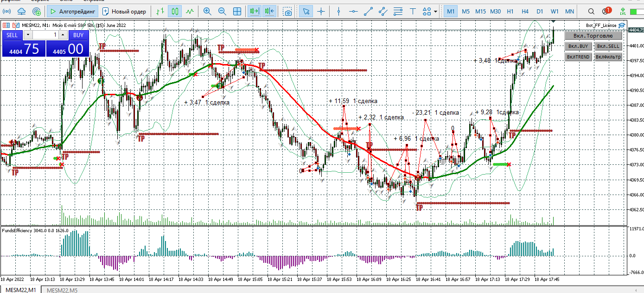Open the Новый ордер dialog
The image size is (644, 293).
[124, 11]
